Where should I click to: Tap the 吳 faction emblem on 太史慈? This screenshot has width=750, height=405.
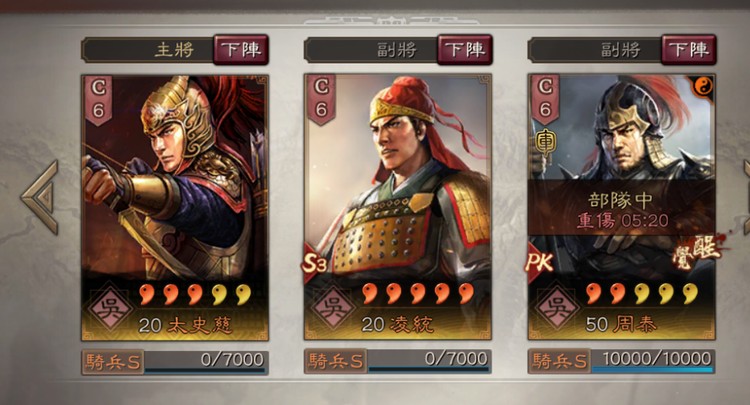coord(109,308)
